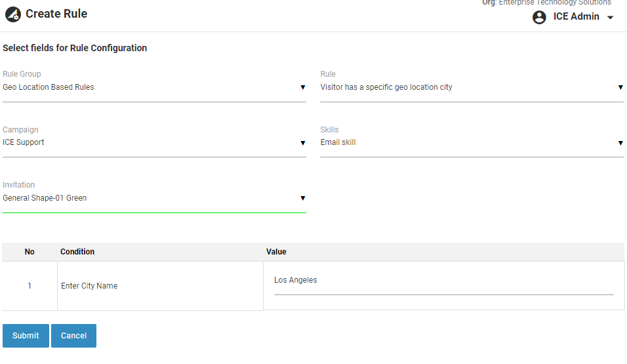Open the ICE Admin account menu arrow

pyautogui.click(x=611, y=18)
